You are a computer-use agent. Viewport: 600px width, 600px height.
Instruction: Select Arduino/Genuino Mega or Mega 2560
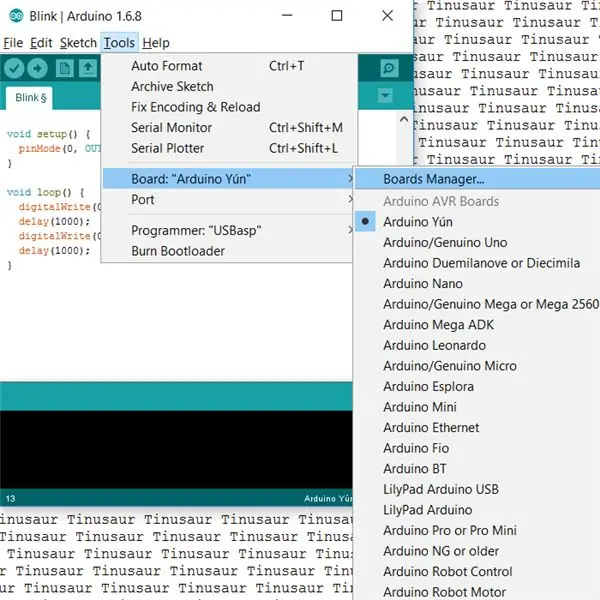[478, 304]
